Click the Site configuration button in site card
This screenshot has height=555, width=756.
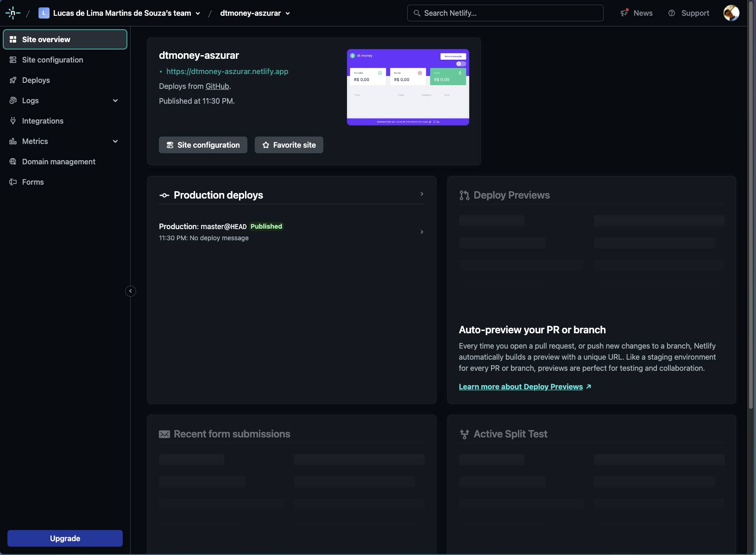(203, 145)
